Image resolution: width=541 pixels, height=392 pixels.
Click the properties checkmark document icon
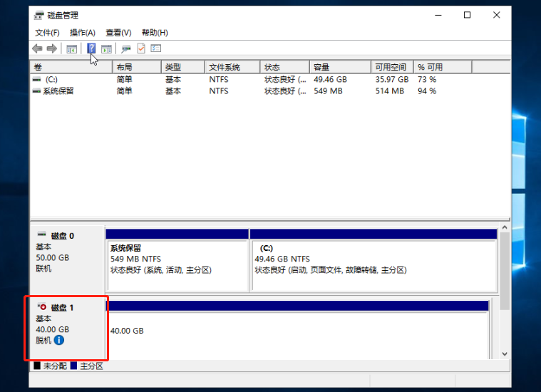[x=141, y=48]
